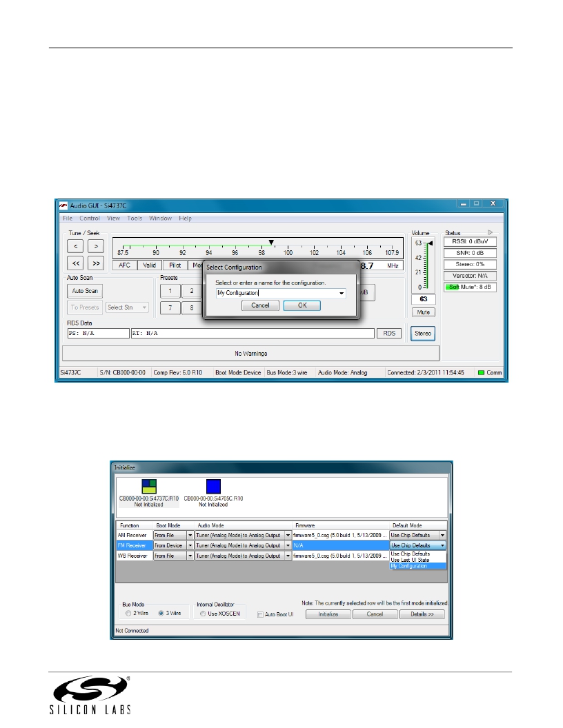563x728 pixels.
Task: Open AM Receiver Audio Mode dropdown
Action: click(x=288, y=536)
